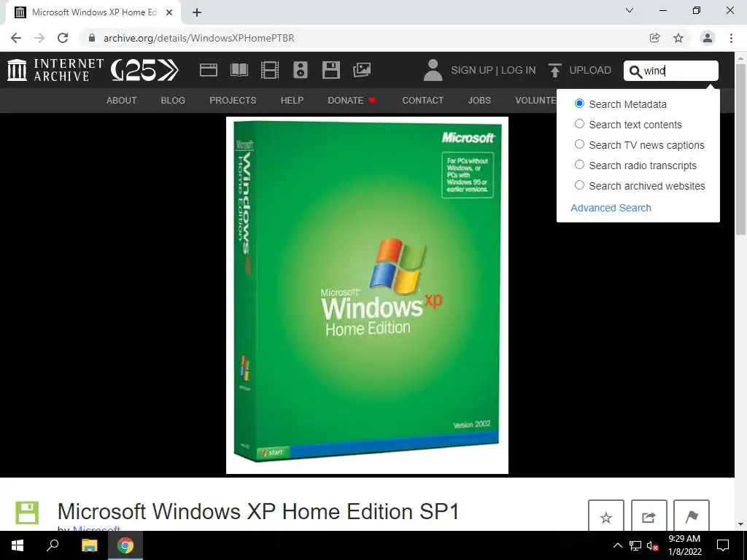Open Chrome three-dot menu
Image resolution: width=747 pixels, height=560 pixels.
pyautogui.click(x=731, y=38)
